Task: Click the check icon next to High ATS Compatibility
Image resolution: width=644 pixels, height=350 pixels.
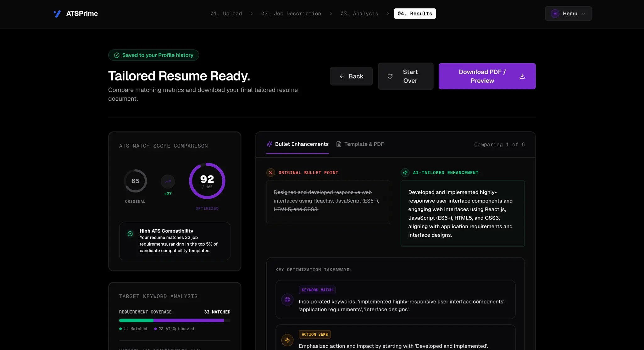Action: tap(130, 234)
